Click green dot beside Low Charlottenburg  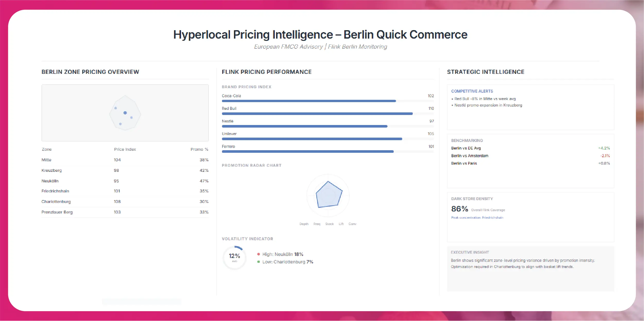pos(258,262)
